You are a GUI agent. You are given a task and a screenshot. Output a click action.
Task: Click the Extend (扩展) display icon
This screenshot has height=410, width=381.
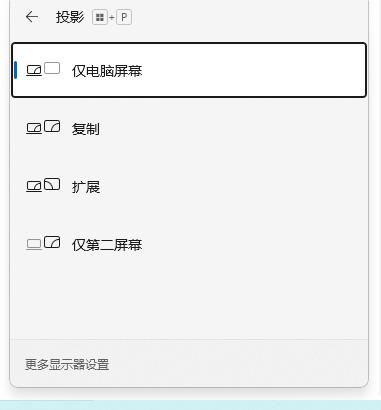click(43, 185)
